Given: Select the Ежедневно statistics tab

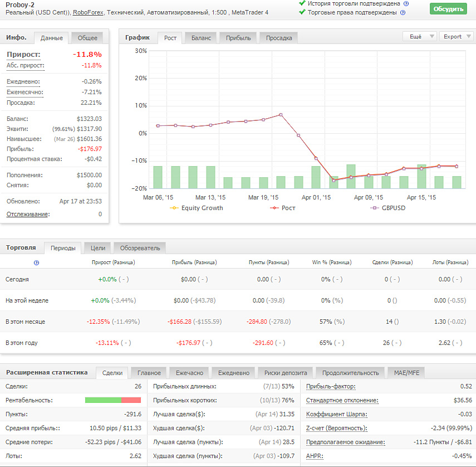Looking at the screenshot, I should (x=234, y=373).
